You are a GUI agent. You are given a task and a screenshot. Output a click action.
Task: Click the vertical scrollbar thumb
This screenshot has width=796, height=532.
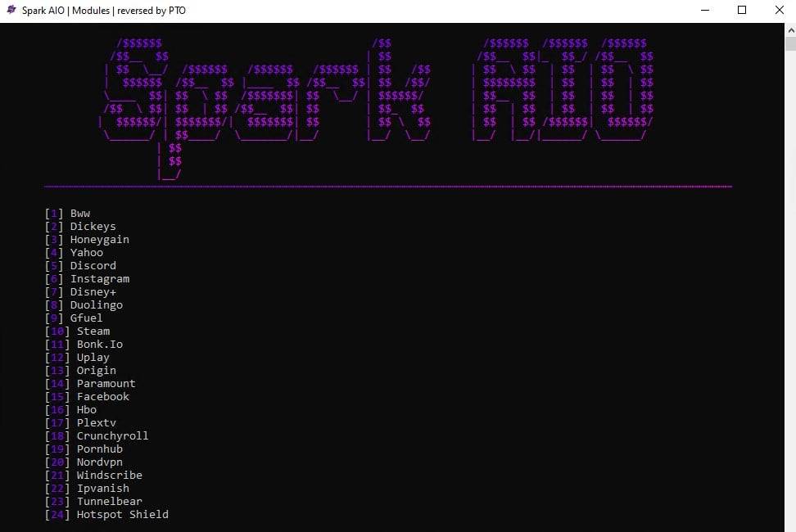tap(790, 43)
